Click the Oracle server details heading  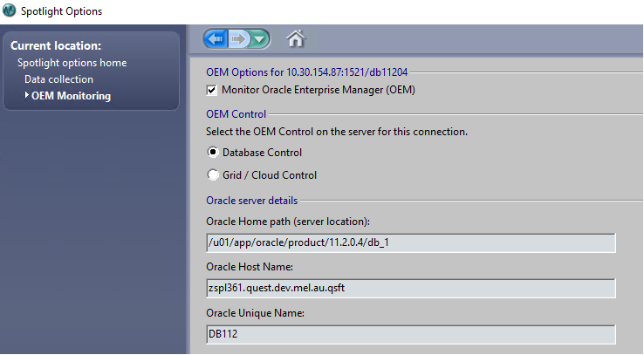(252, 201)
